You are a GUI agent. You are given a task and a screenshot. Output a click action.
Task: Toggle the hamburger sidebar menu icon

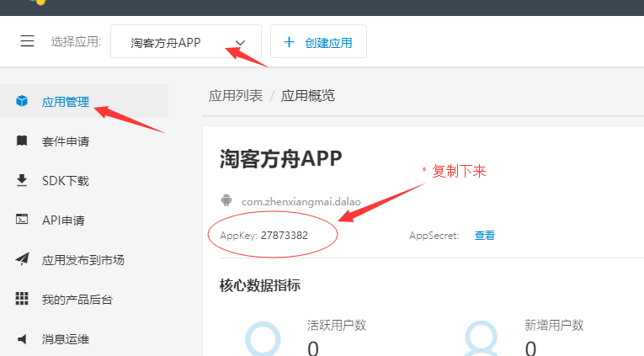(x=28, y=41)
